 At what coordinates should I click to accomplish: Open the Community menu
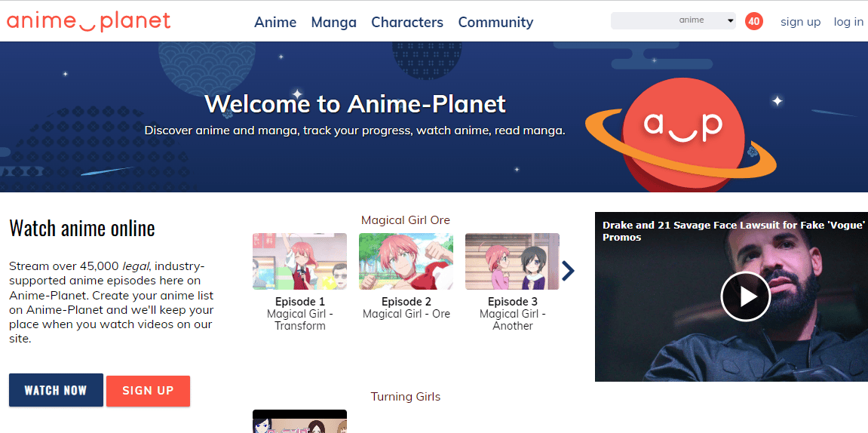[x=495, y=22]
